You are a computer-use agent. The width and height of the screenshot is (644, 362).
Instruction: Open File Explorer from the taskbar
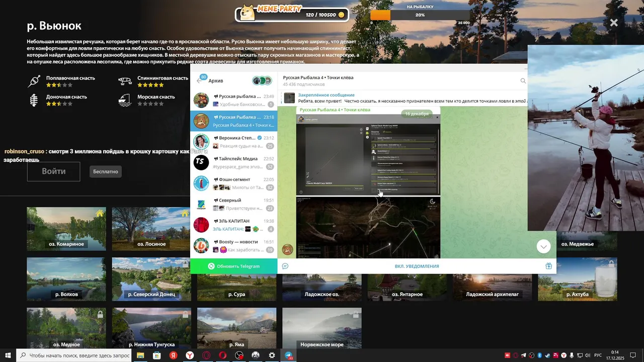click(x=140, y=355)
